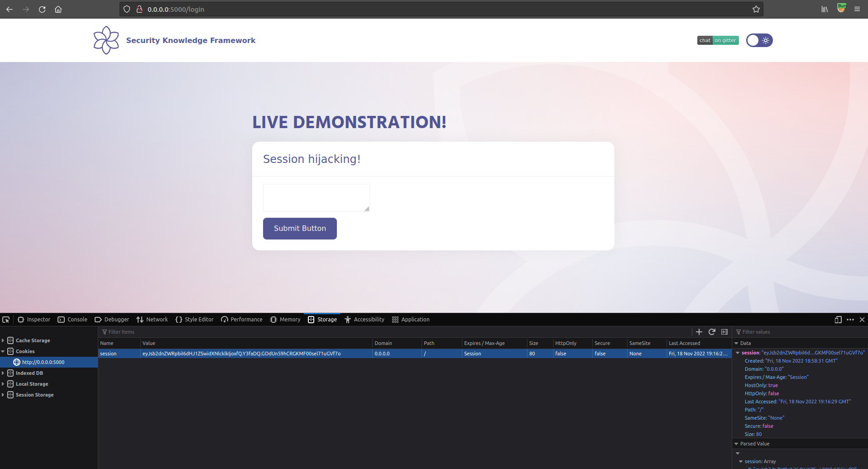The image size is (868, 469).
Task: Click the Security Knowledge Framework title link
Action: click(x=191, y=40)
